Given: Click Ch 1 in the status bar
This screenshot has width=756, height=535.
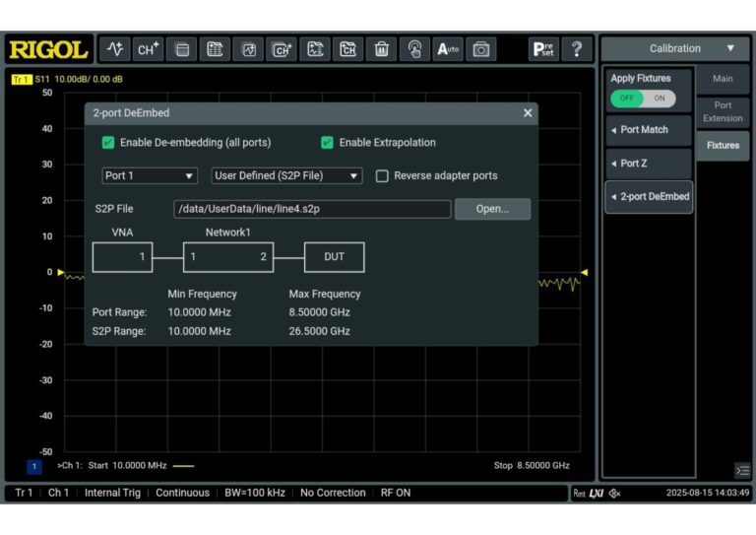Looking at the screenshot, I should point(58,493).
